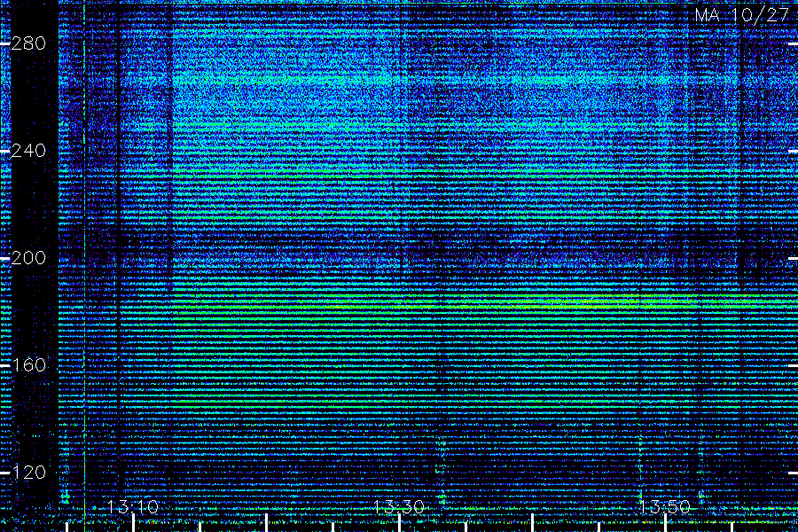Screen dimensions: 798x532
Task: Click the 280 frequency axis label
Action: coord(28,43)
